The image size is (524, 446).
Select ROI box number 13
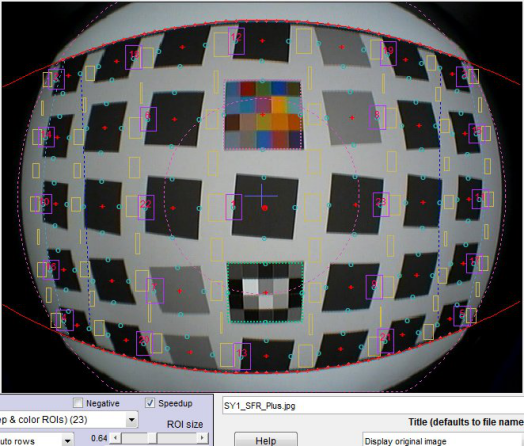(x=242, y=356)
